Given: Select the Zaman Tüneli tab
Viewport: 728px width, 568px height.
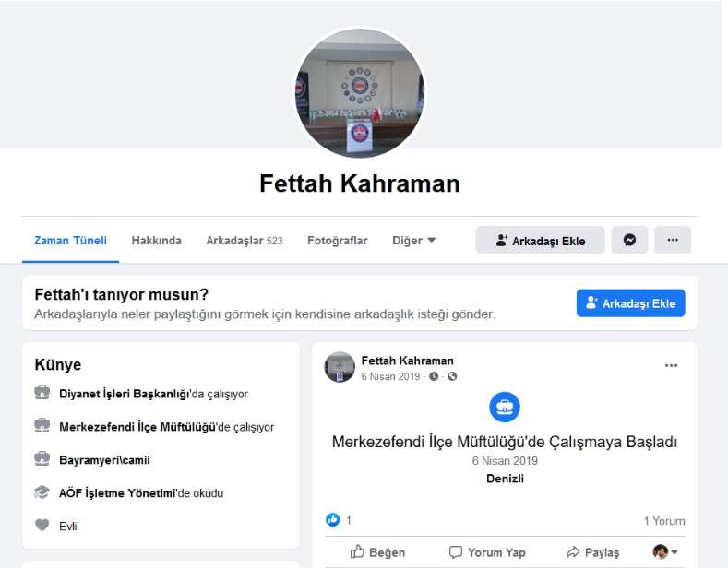Looking at the screenshot, I should tap(70, 241).
